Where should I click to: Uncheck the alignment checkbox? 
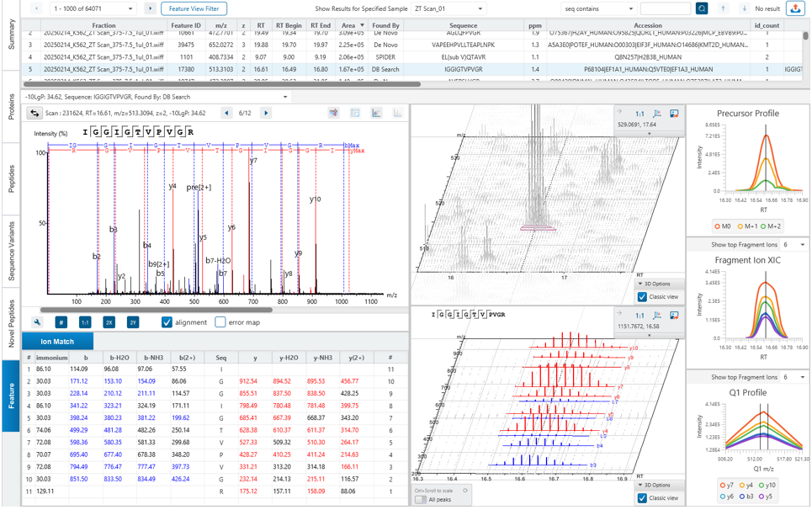click(x=167, y=322)
